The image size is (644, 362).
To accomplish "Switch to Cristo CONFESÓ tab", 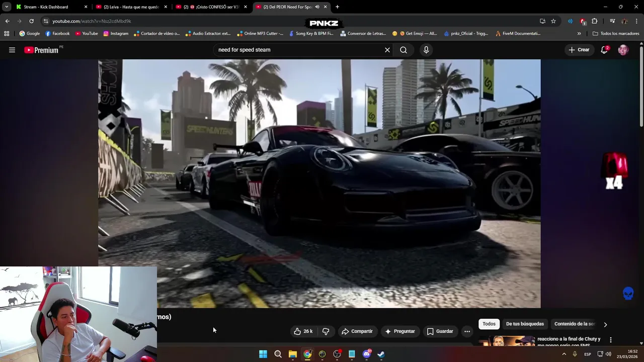I will pos(211,7).
